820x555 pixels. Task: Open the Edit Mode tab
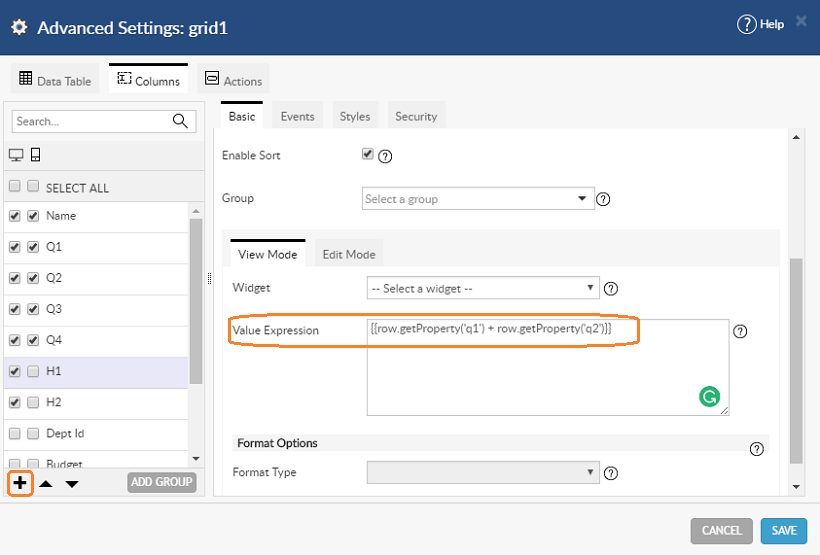click(348, 254)
